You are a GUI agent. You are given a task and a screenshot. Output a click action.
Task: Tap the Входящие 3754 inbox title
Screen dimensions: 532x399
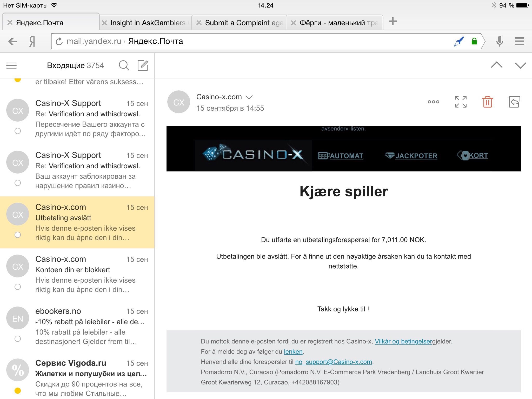coord(75,65)
